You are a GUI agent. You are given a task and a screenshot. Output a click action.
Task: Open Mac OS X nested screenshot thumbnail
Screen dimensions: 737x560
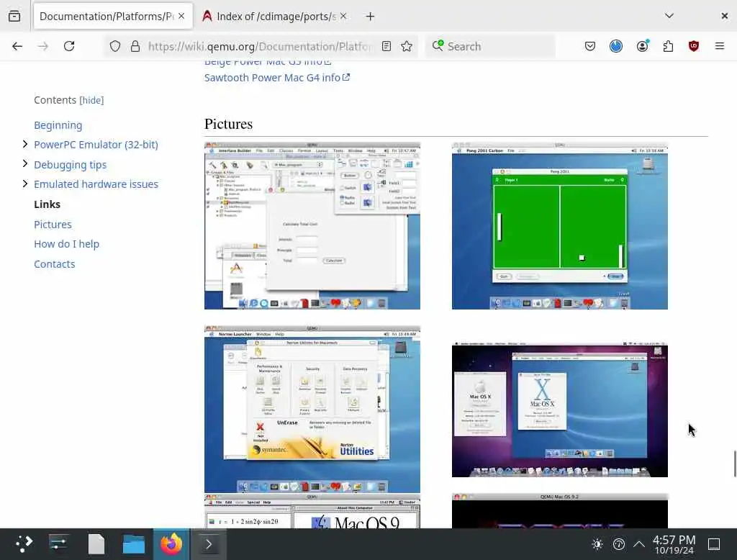pos(560,410)
